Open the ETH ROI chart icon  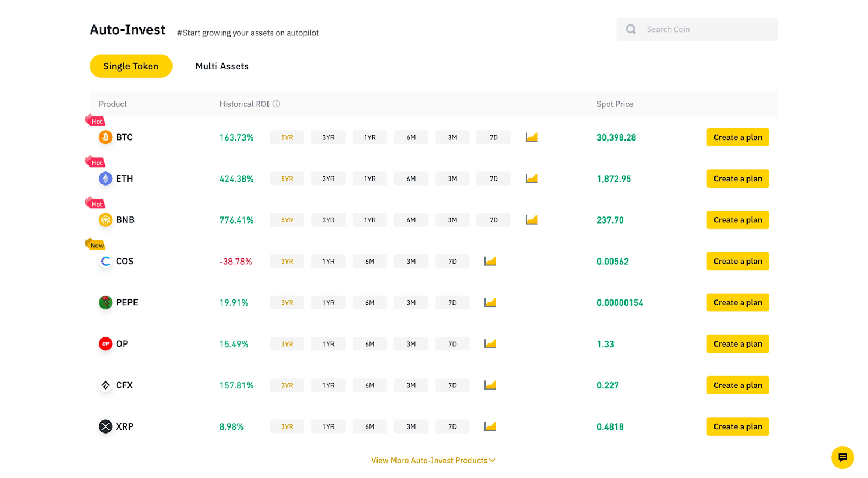532,179
